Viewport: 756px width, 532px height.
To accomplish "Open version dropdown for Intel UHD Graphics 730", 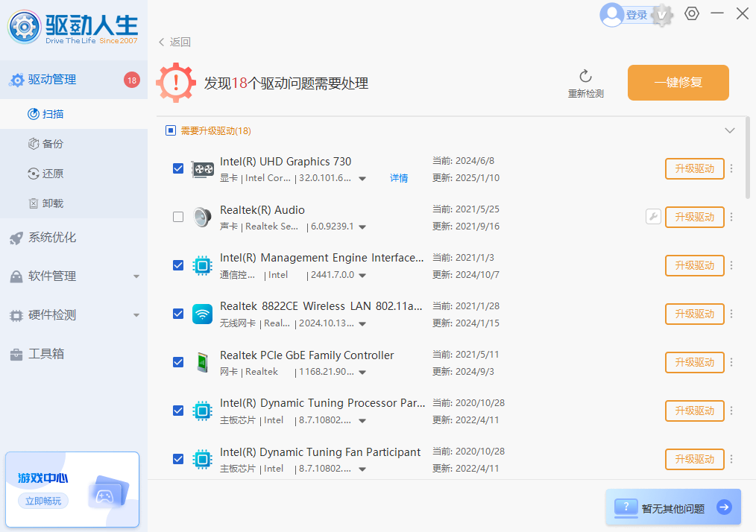I will pyautogui.click(x=362, y=179).
